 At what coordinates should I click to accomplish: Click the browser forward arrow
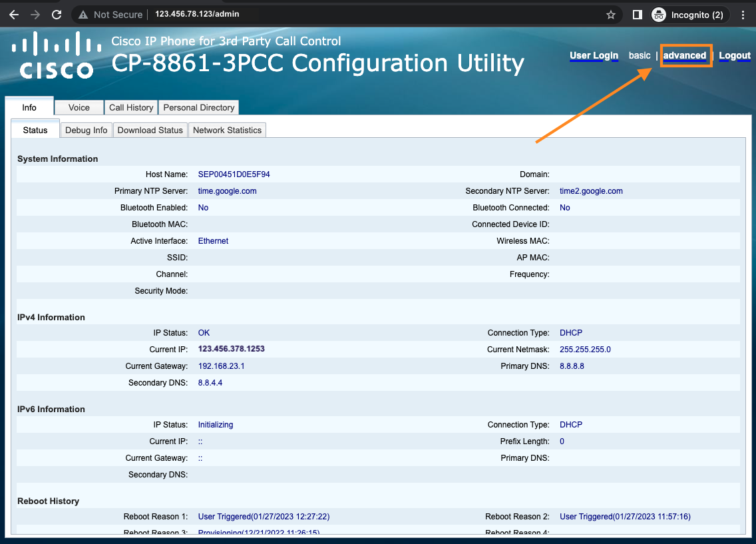(x=35, y=15)
